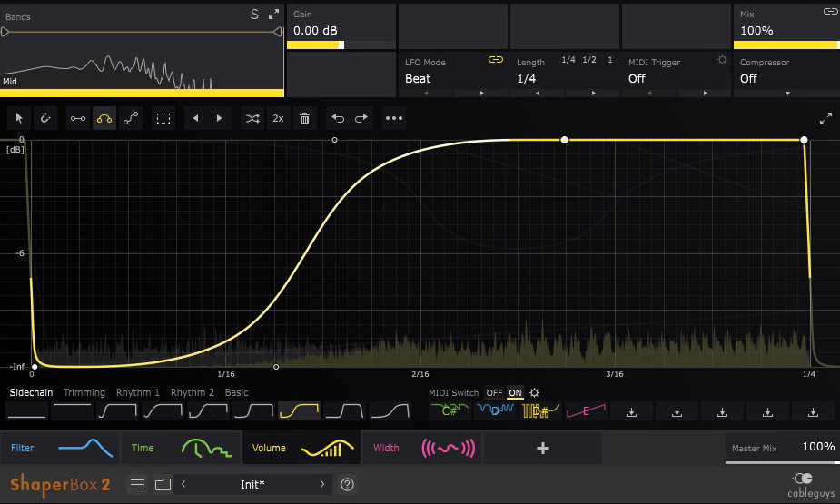The height and width of the screenshot is (504, 840).
Task: Select the D# MIDI wave slot
Action: pos(540,410)
